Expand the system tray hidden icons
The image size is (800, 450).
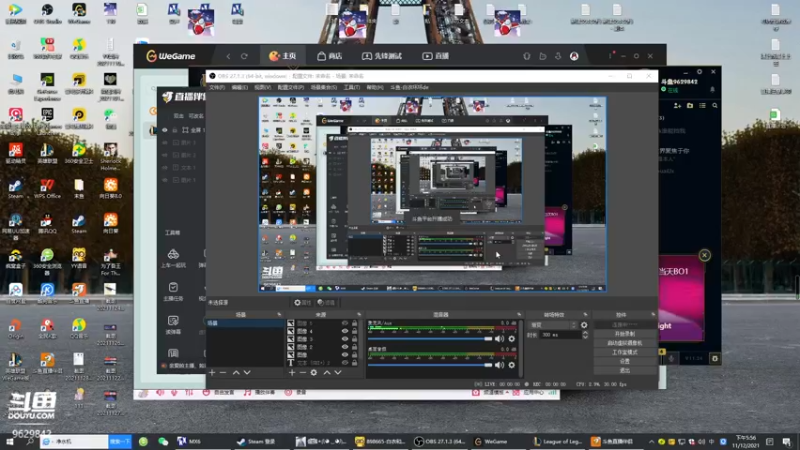click(x=652, y=442)
